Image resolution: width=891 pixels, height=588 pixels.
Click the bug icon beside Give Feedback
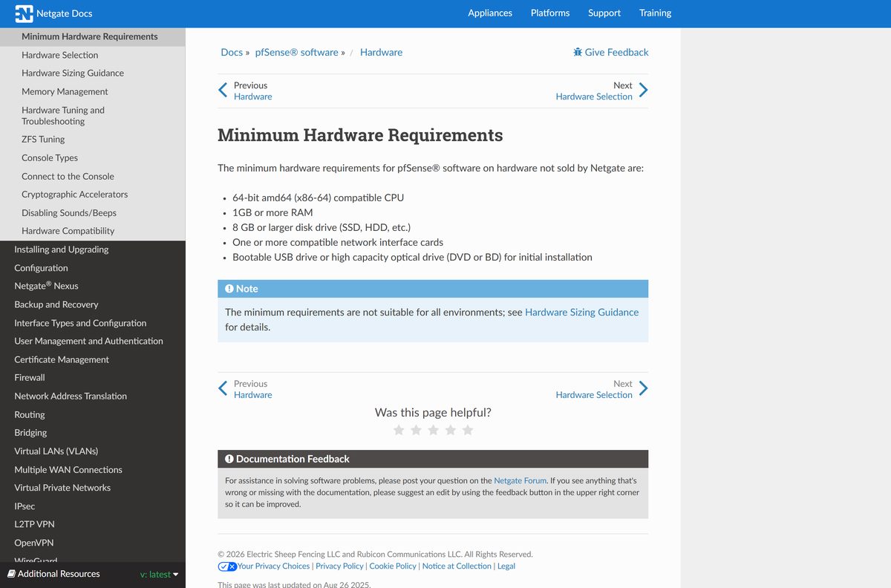578,52
